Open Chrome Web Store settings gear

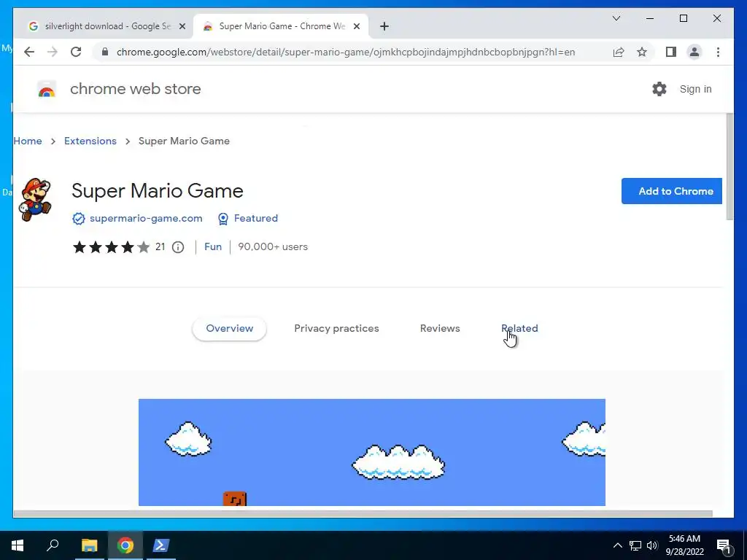[x=659, y=89]
